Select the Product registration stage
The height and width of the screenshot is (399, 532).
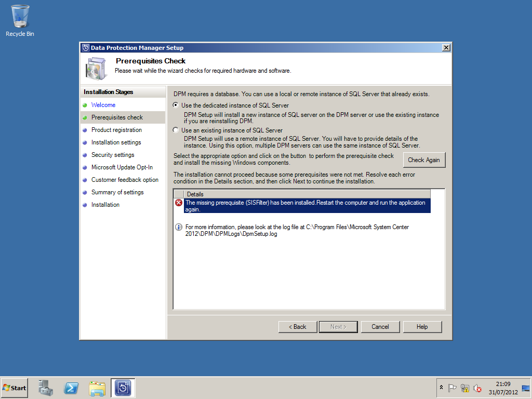tap(117, 130)
